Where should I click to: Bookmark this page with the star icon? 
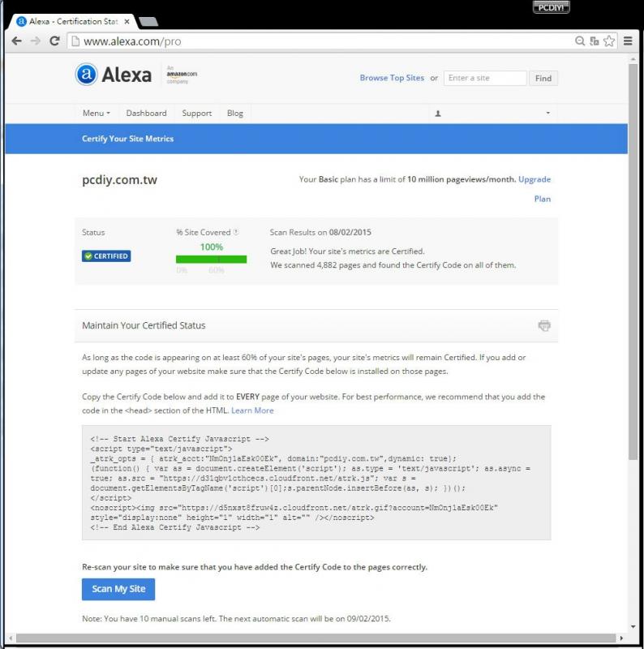coord(609,41)
